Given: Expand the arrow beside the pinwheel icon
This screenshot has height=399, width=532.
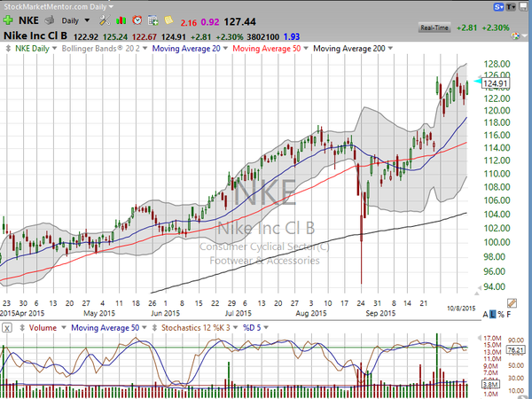Looking at the screenshot, I should (525, 35).
